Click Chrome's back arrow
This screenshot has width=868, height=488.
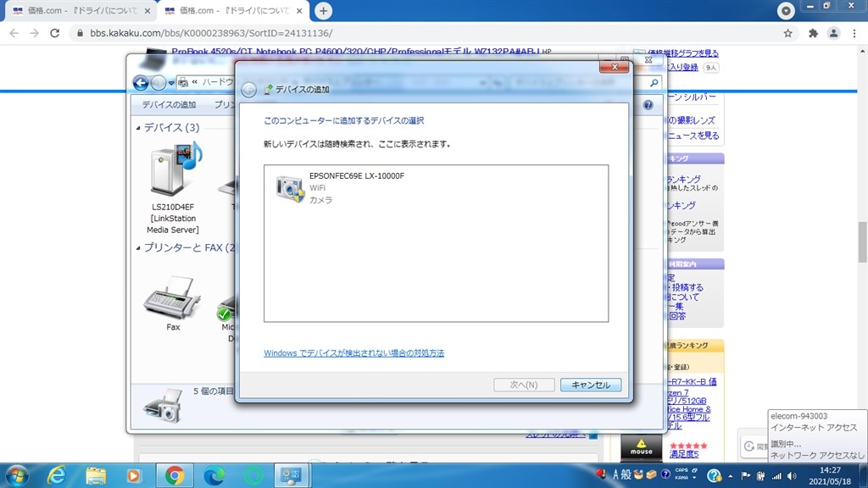point(14,33)
